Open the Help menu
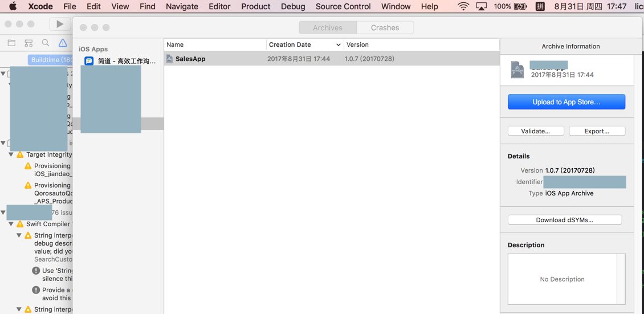 [430, 6]
